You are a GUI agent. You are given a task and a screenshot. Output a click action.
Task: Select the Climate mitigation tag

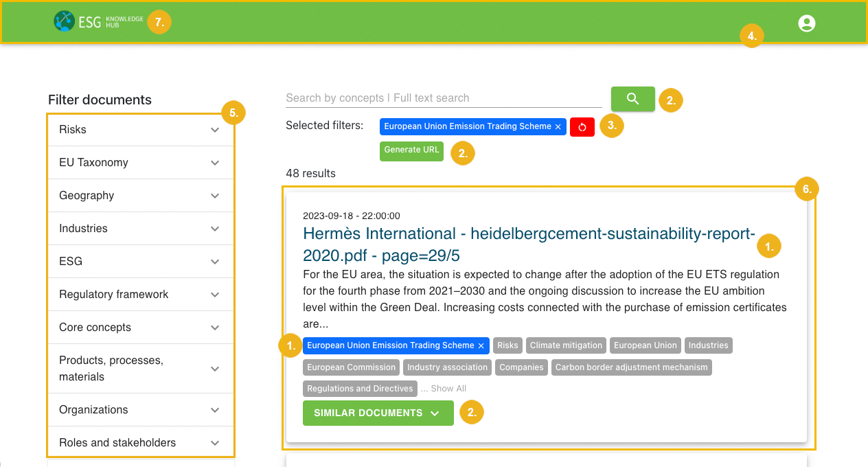[566, 345]
